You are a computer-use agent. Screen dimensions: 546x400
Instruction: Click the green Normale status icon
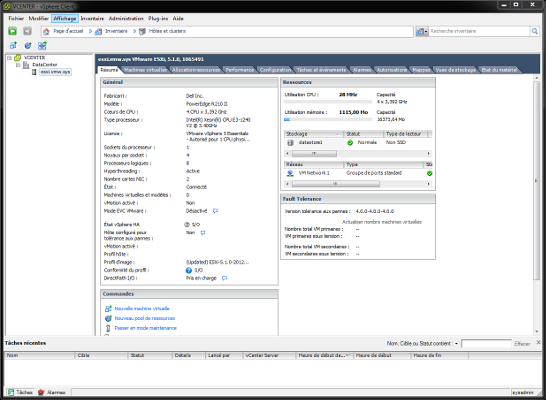pos(350,143)
